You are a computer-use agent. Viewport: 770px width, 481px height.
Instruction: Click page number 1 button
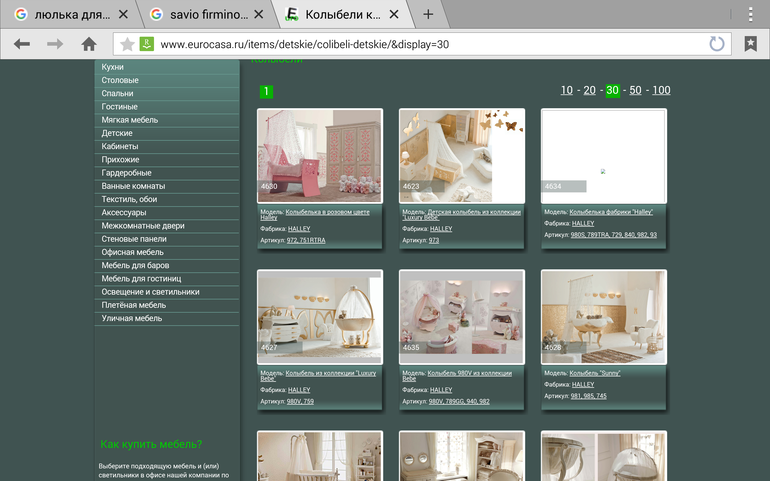(x=266, y=92)
